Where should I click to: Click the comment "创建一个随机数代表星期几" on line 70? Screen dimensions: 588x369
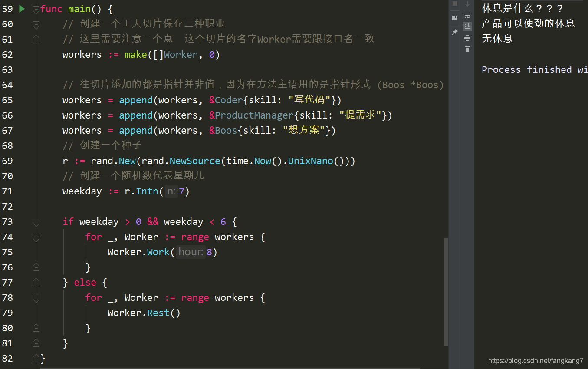click(x=142, y=176)
